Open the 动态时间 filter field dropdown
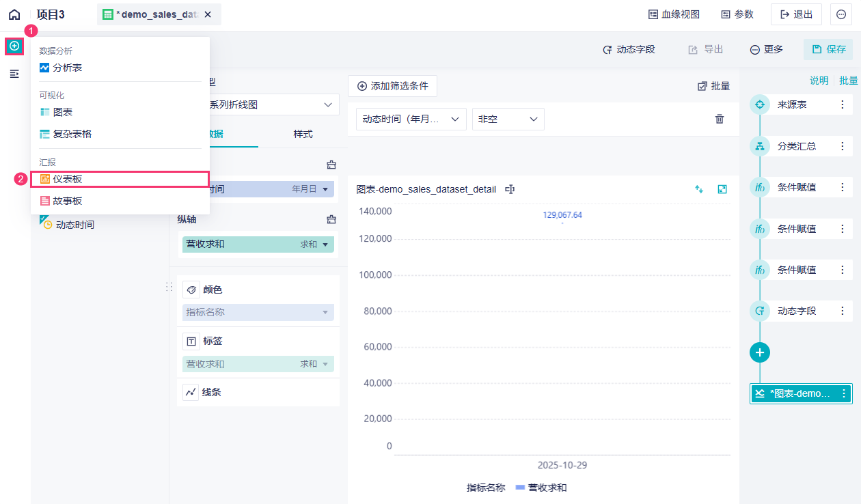This screenshot has height=504, width=861. click(411, 119)
